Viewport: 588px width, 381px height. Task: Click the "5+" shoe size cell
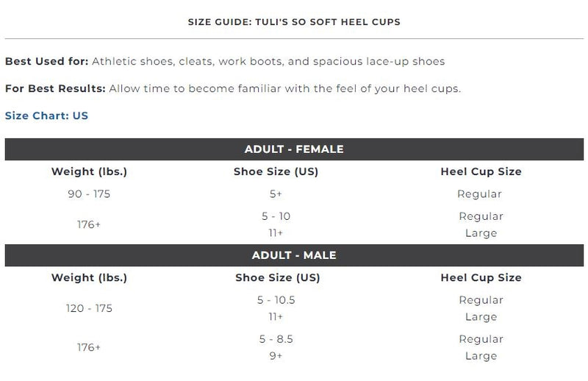tap(276, 194)
